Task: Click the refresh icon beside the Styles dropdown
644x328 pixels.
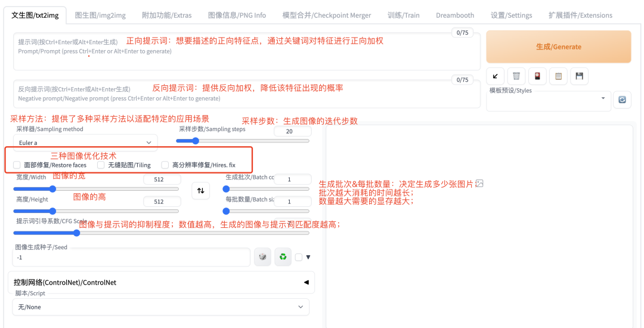Action: click(622, 100)
